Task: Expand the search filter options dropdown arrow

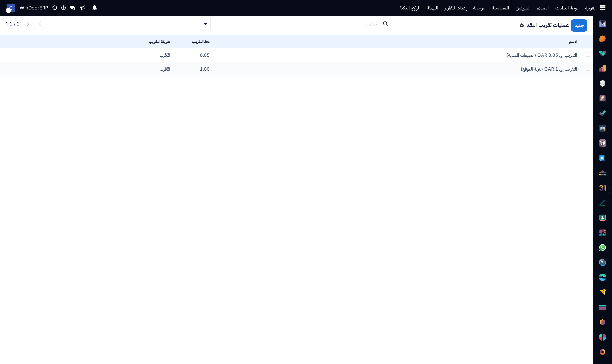Action: 205,24
